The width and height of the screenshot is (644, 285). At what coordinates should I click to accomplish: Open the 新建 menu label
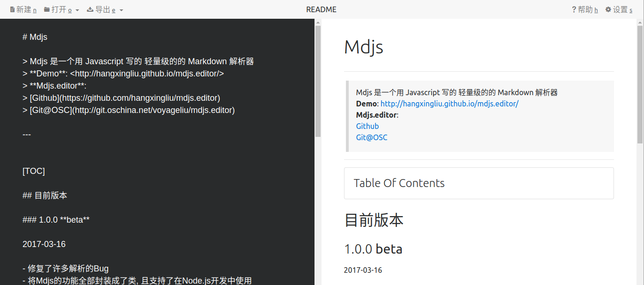click(23, 9)
